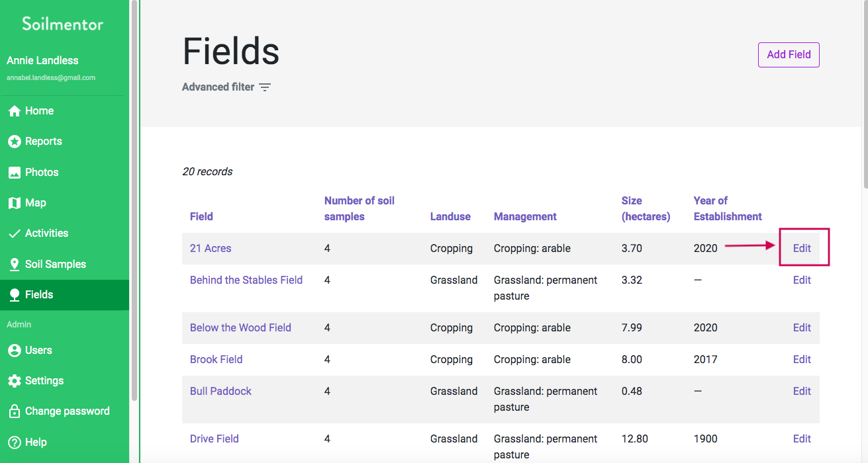Open the Brook Field record link

click(x=217, y=360)
